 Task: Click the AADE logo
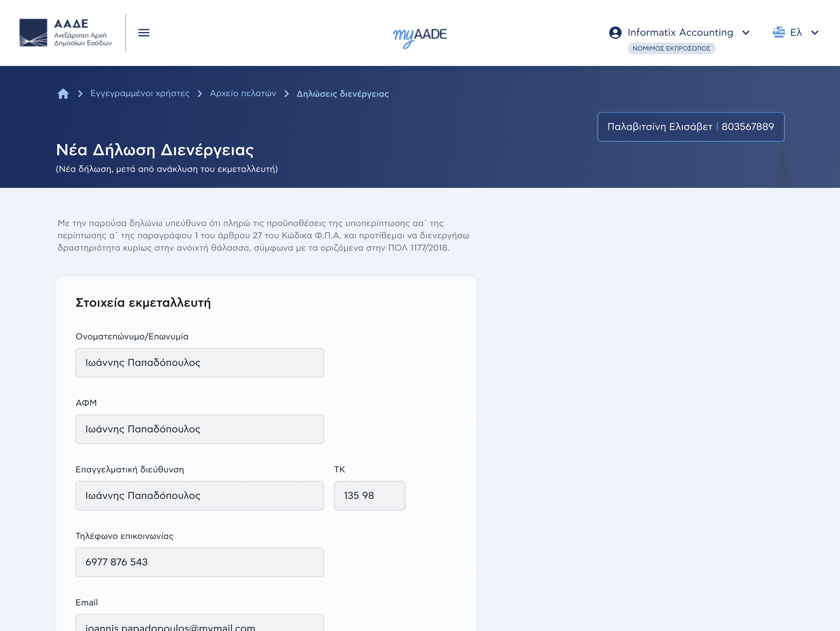[x=65, y=33]
